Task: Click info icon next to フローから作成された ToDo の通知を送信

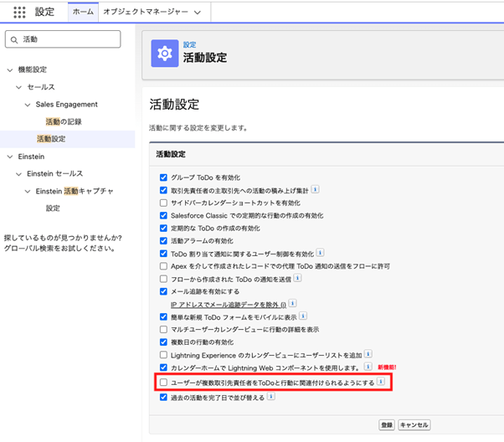Action: click(321, 278)
